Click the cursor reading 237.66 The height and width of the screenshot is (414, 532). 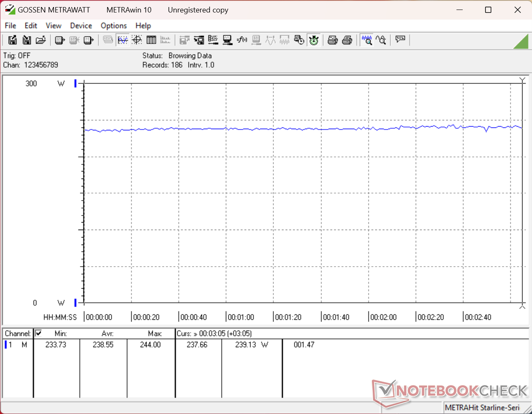click(x=197, y=345)
